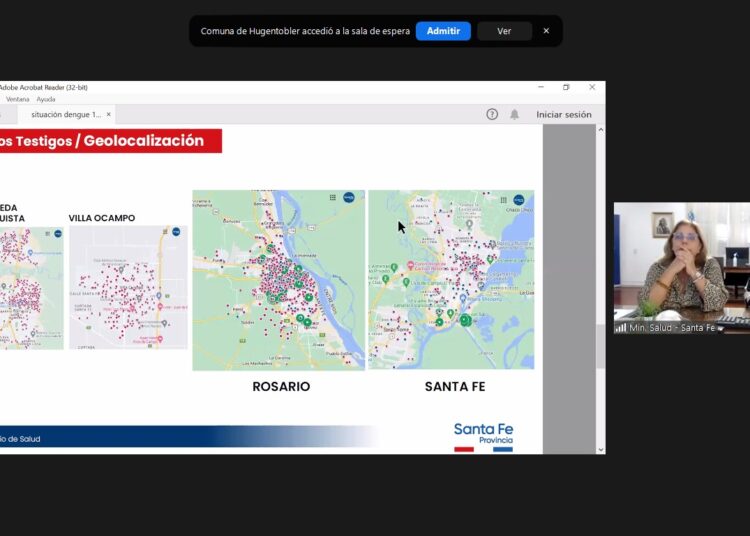Close the situación dengue tab
750x536 pixels.
pyautogui.click(x=109, y=114)
